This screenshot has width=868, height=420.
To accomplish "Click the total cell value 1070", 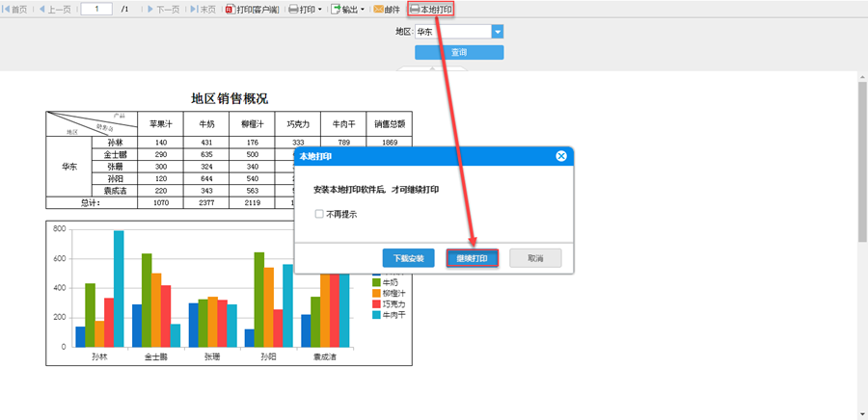I will pos(160,202).
